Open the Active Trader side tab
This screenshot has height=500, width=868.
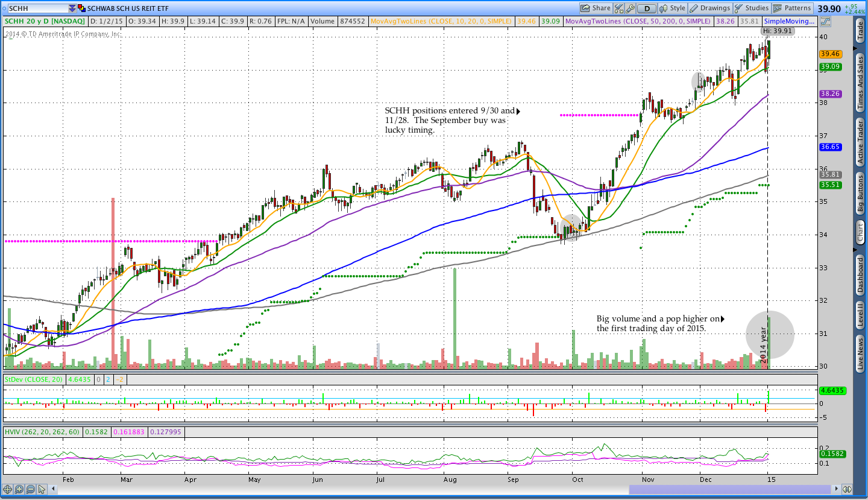(x=860, y=142)
